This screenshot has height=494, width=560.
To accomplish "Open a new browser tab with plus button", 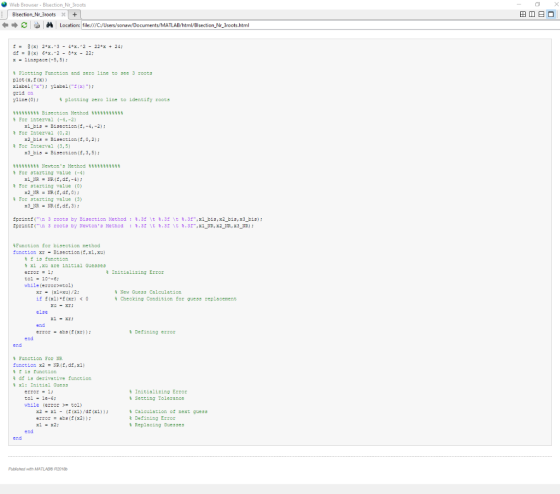I will point(74,15).
